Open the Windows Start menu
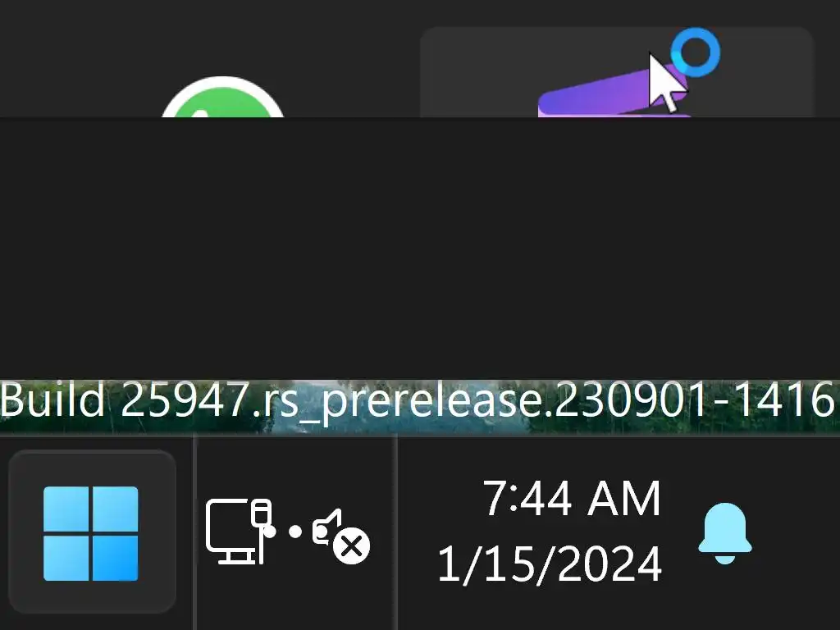The image size is (840, 630). pyautogui.click(x=90, y=533)
